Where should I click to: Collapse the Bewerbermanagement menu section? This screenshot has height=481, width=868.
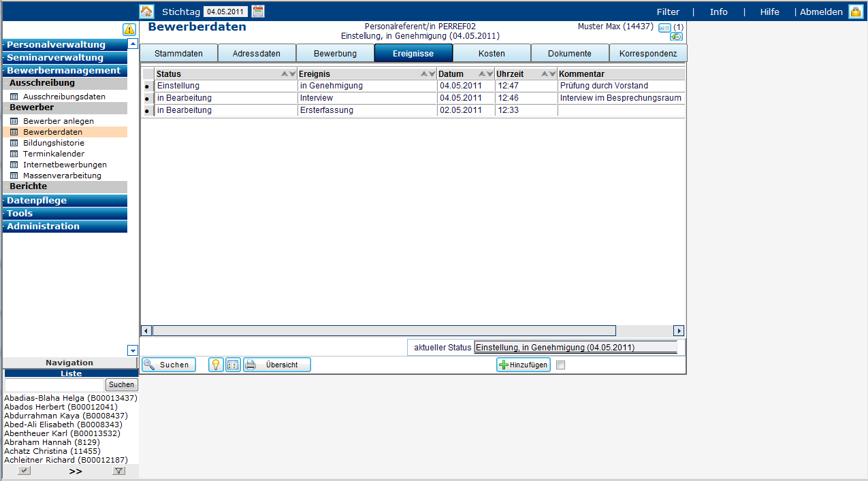(65, 71)
